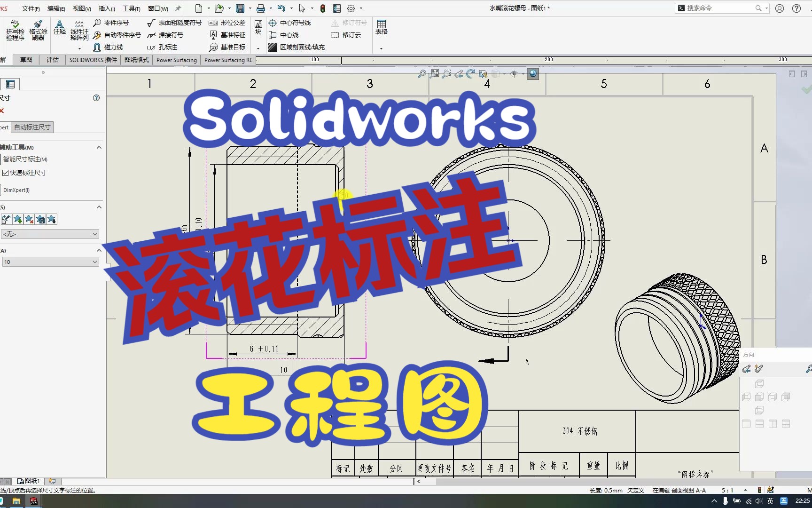Click the spell checker tool 拼写检验程序
Screen dimensions: 812x508
[x=15, y=31]
